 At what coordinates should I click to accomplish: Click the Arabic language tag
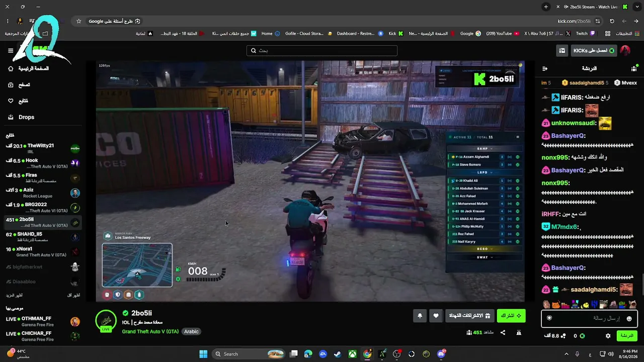pyautogui.click(x=191, y=331)
